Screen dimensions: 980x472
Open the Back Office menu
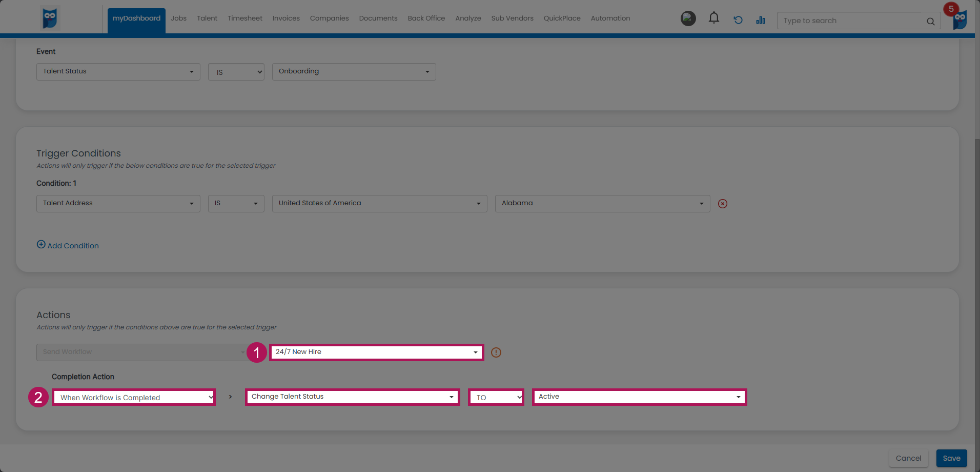click(x=426, y=18)
